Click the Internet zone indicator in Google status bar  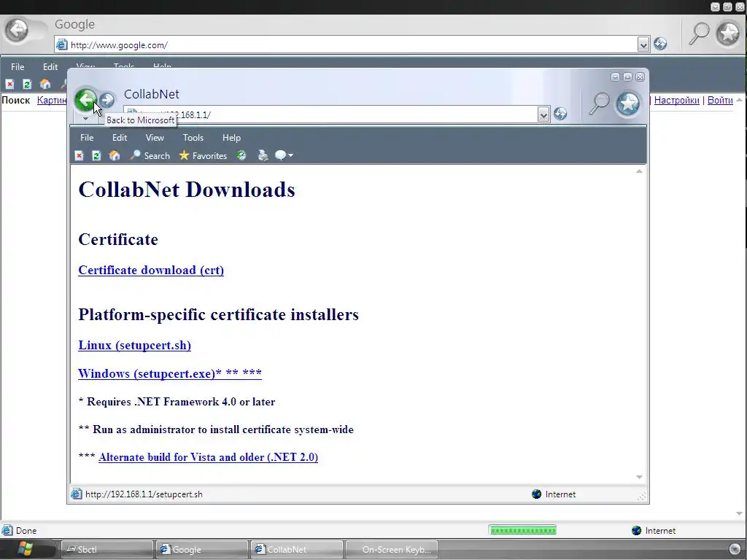click(x=654, y=531)
